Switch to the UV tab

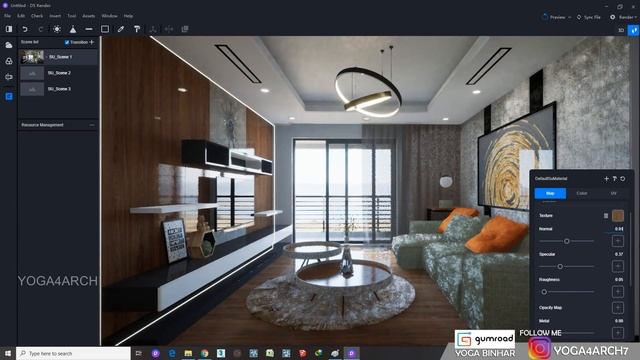coord(613,193)
